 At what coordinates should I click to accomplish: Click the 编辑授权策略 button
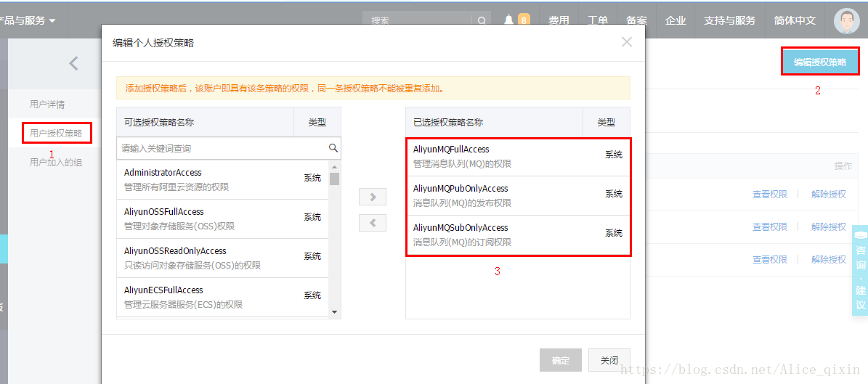[x=820, y=62]
